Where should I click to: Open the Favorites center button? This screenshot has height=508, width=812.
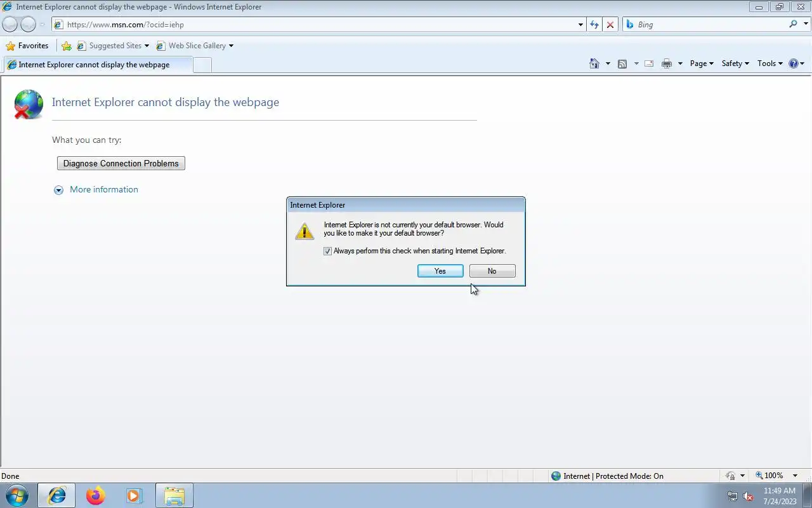(x=27, y=46)
